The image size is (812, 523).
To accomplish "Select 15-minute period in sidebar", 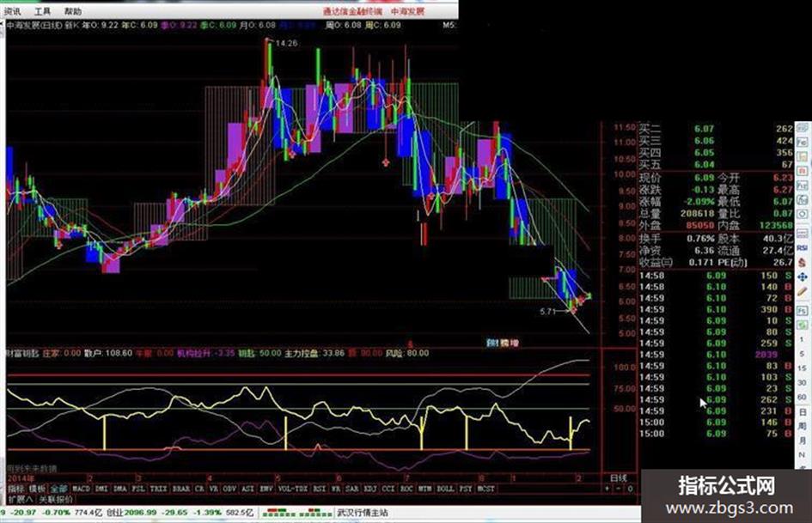I will click(802, 368).
